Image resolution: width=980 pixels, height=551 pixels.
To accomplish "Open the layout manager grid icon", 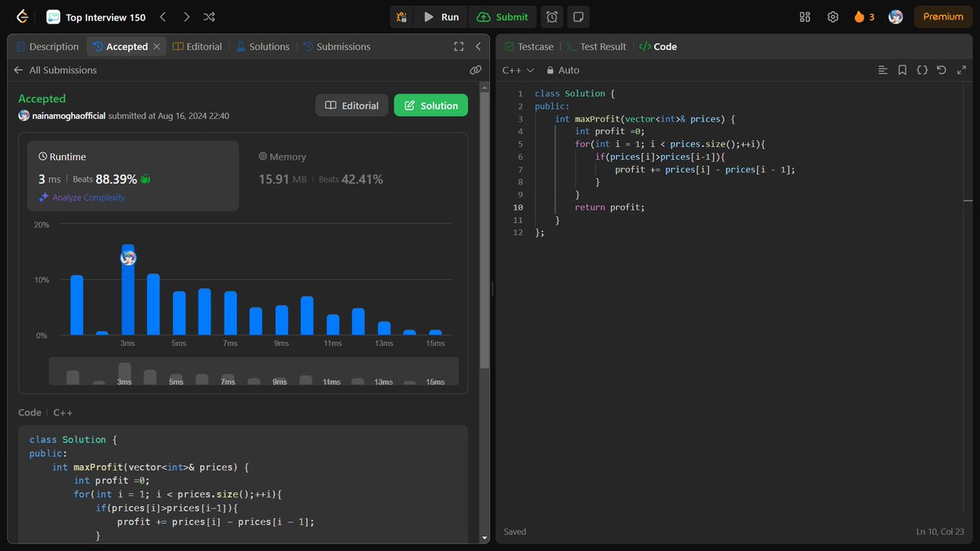I will [804, 16].
